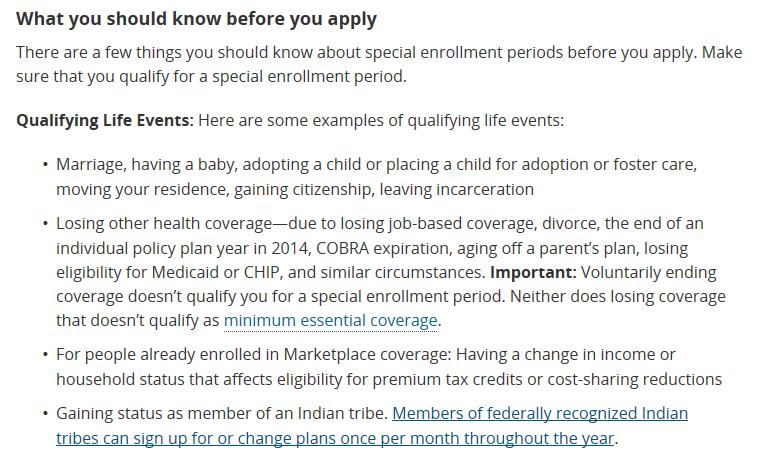This screenshot has height=456, width=776.
Task: Open the federally recognized Indian tribes link
Action: point(372,426)
